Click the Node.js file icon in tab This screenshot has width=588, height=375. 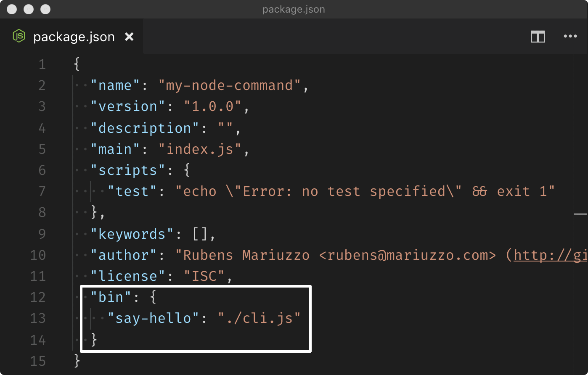click(x=19, y=37)
